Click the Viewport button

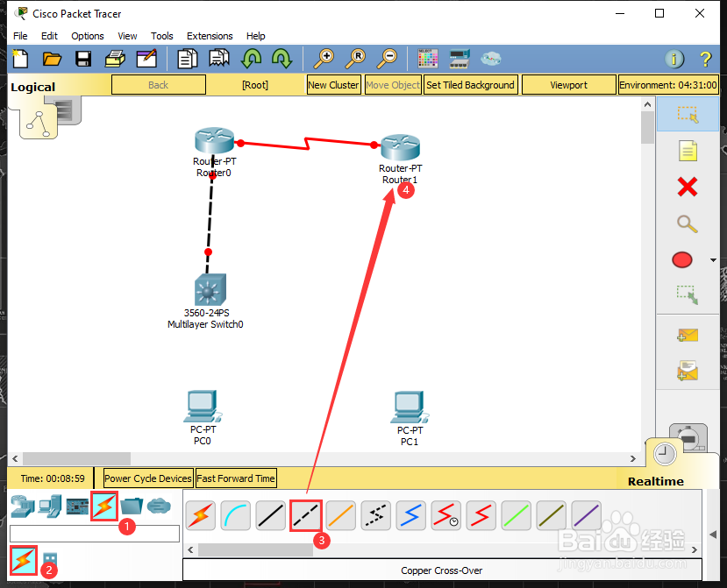coord(568,85)
